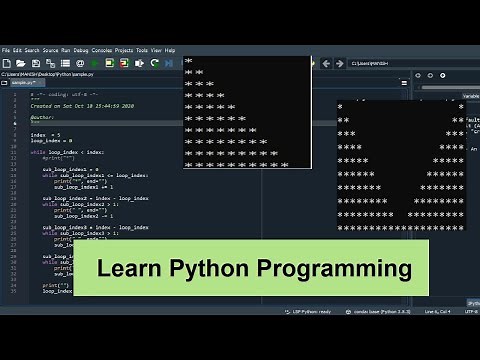Click the @ symbol finder icon
The image size is (480, 360).
[x=80, y=63]
